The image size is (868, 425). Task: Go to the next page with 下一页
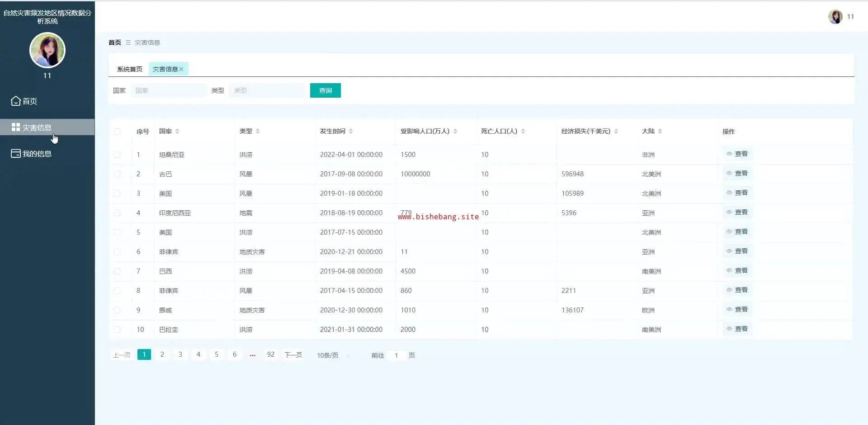(293, 355)
